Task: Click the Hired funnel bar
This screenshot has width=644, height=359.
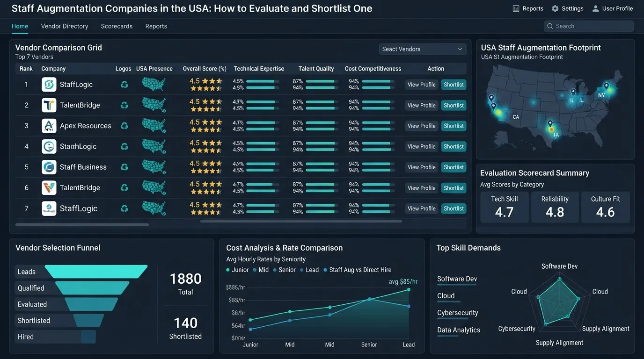Action: [88, 337]
